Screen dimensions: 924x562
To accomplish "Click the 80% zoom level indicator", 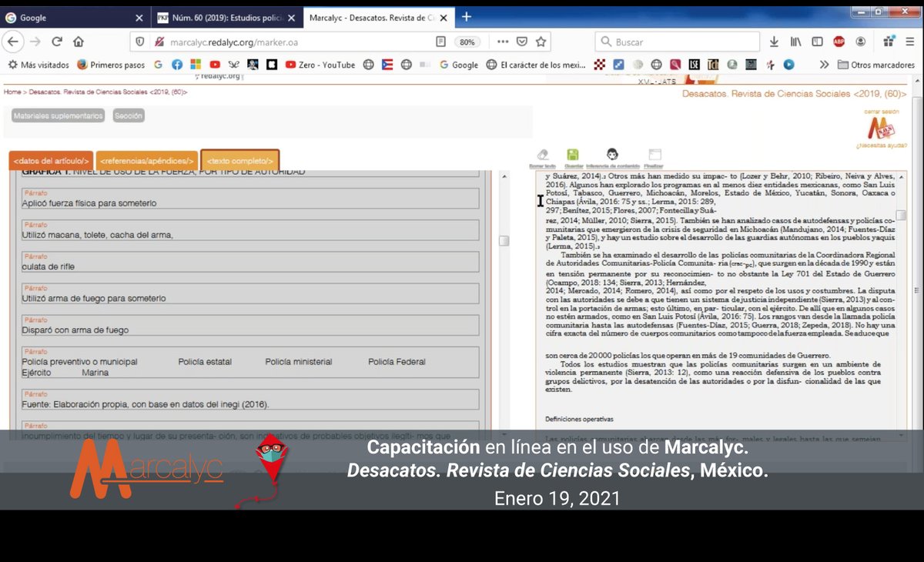I will [467, 42].
